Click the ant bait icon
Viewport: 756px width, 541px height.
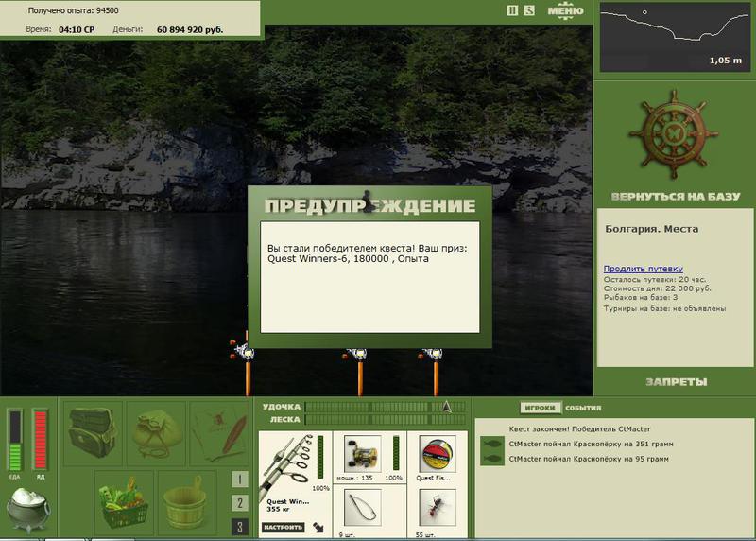coord(438,507)
